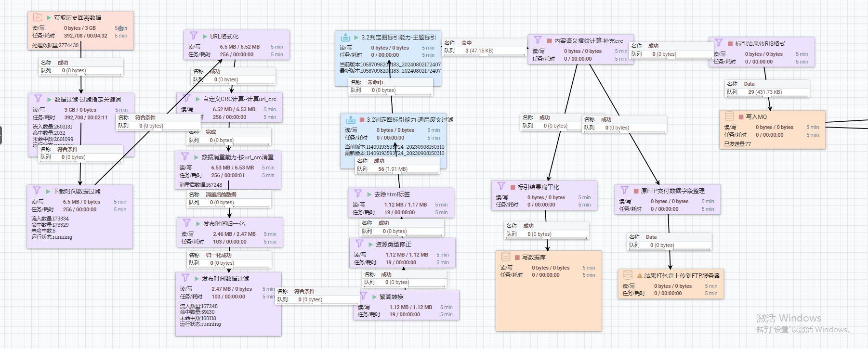868x349 pixels.
Task: Select the 原FTP交付数据字段整理 processor title
Action: 672,191
